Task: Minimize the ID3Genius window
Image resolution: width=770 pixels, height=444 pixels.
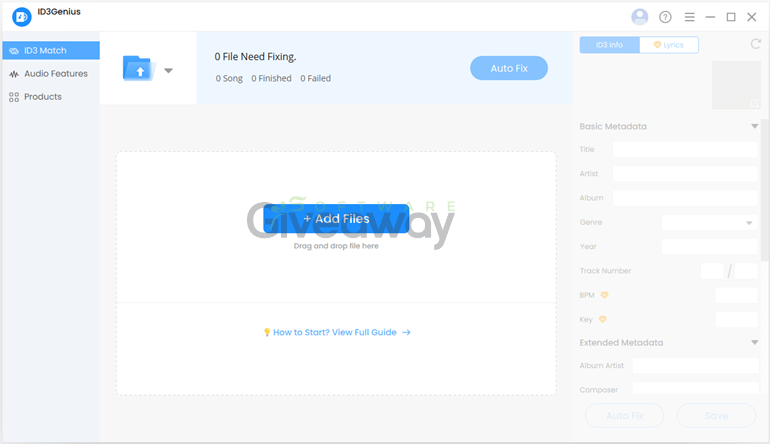Action: [710, 17]
